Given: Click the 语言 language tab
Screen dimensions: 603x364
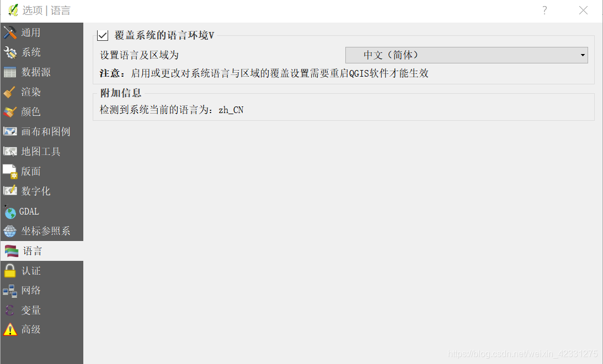Looking at the screenshot, I should coord(42,251).
